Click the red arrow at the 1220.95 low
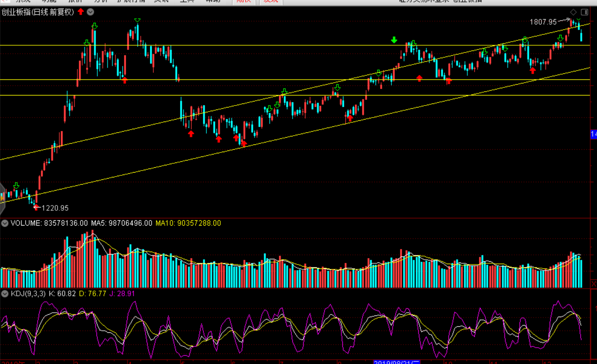This screenshot has width=597, height=364. (36, 207)
